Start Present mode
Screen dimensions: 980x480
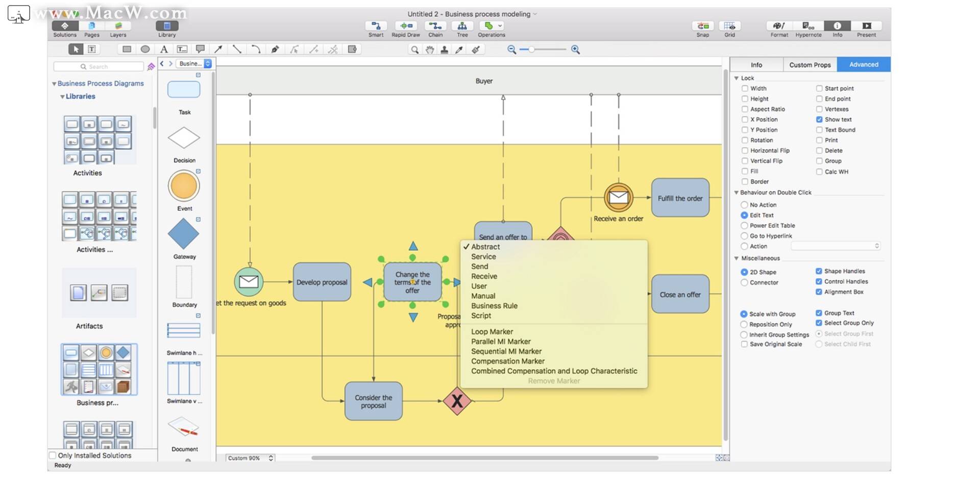pos(866,28)
